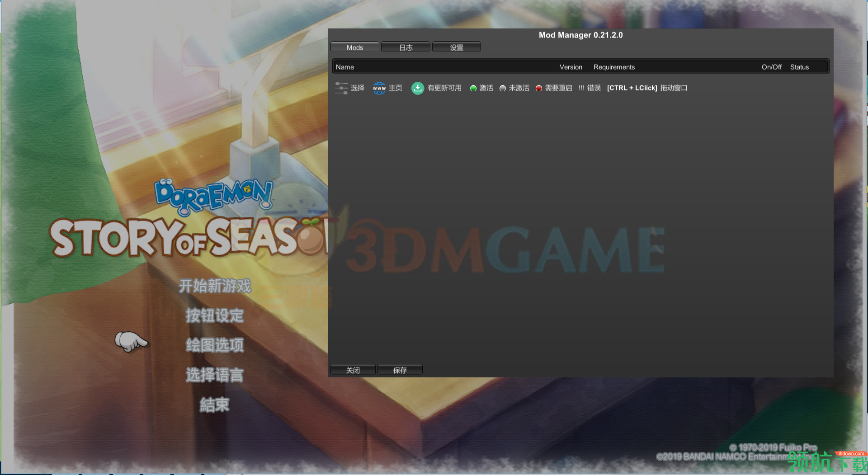Click the www 主页 homepage icon
The width and height of the screenshot is (868, 475).
point(379,88)
